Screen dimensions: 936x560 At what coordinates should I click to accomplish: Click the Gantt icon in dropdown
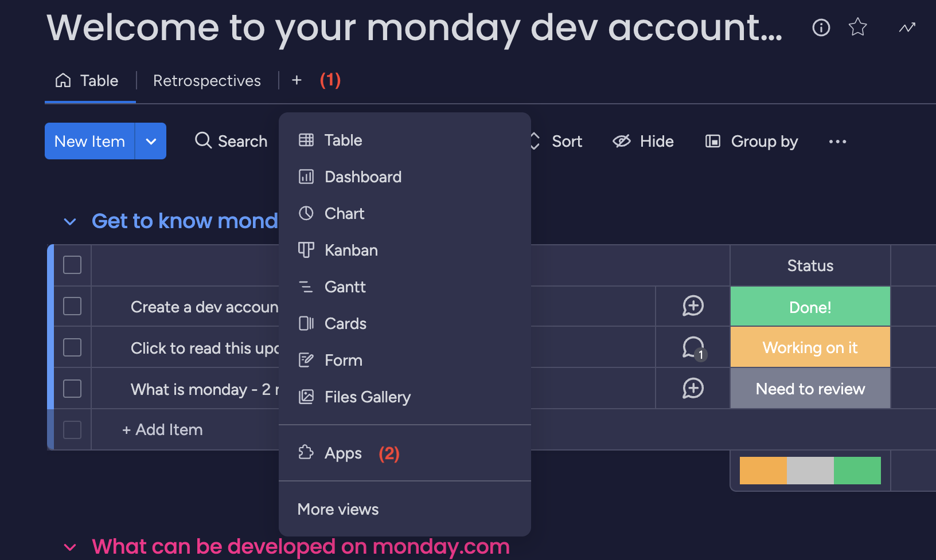(x=306, y=287)
